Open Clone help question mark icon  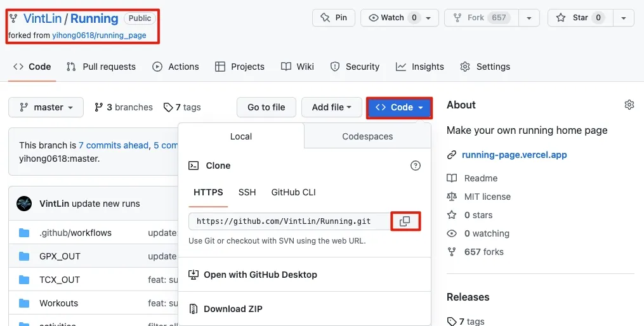(415, 166)
